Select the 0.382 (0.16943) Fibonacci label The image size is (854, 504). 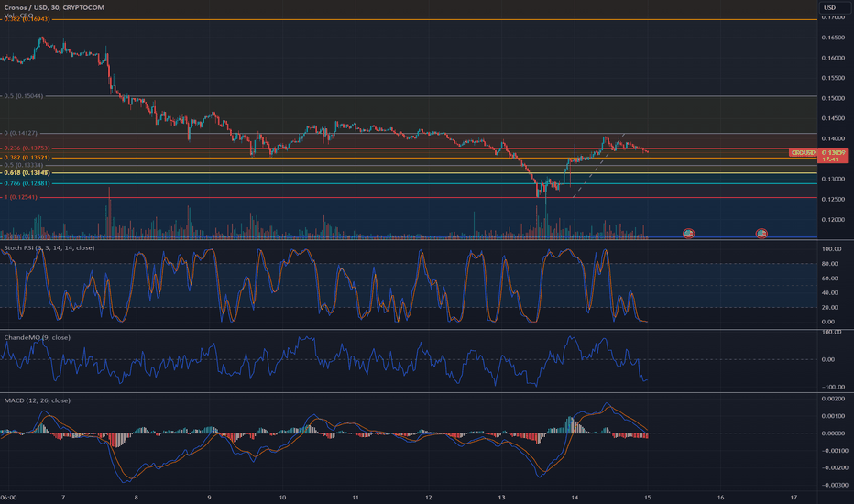pos(27,19)
